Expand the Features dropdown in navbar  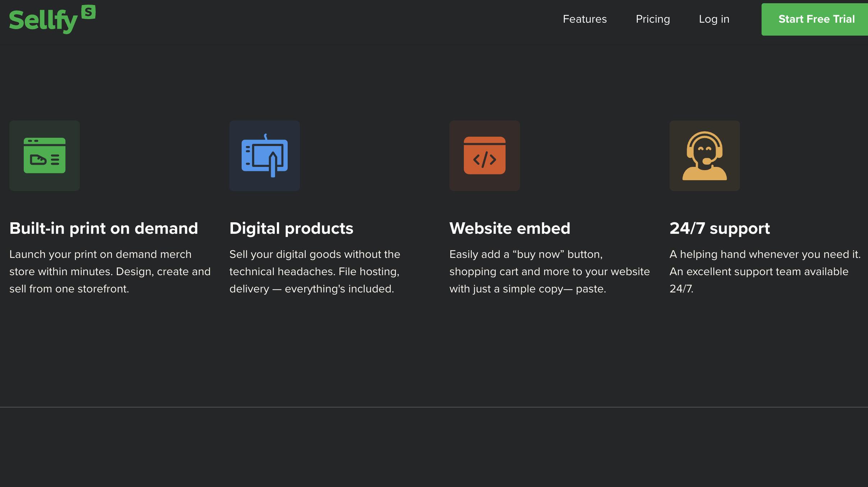584,19
